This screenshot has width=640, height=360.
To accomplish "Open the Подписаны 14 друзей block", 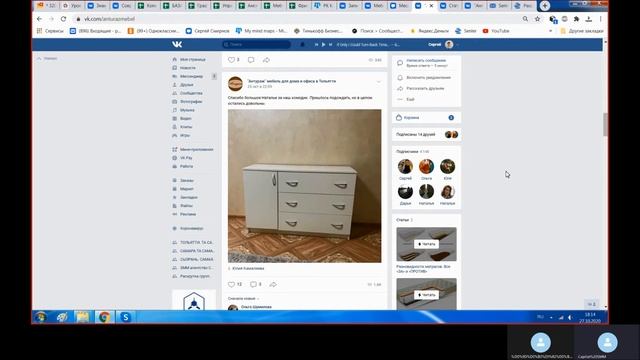I will (426, 134).
